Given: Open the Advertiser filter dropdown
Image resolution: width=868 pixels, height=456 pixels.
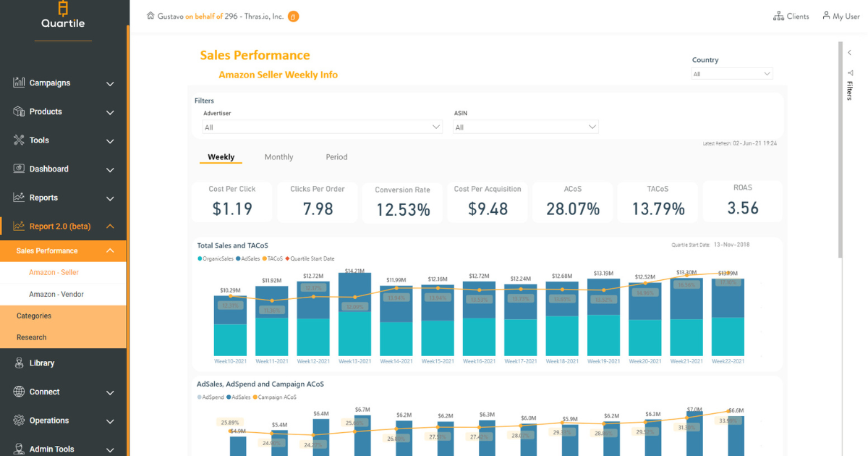Looking at the screenshot, I should pos(323,127).
